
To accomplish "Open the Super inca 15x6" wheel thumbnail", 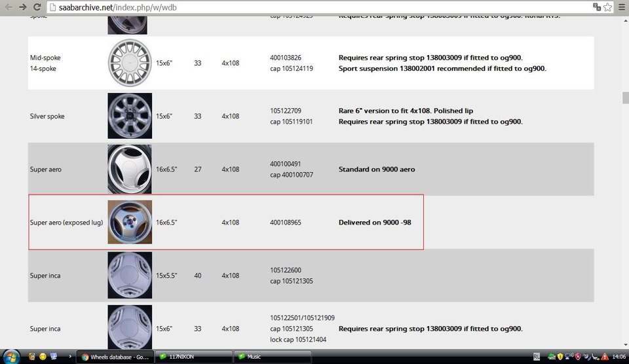I will (x=130, y=327).
